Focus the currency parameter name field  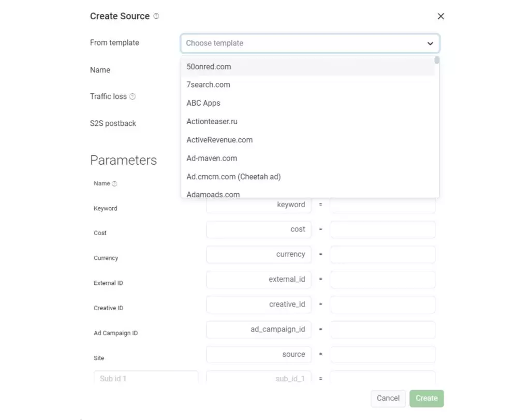pyautogui.click(x=258, y=254)
